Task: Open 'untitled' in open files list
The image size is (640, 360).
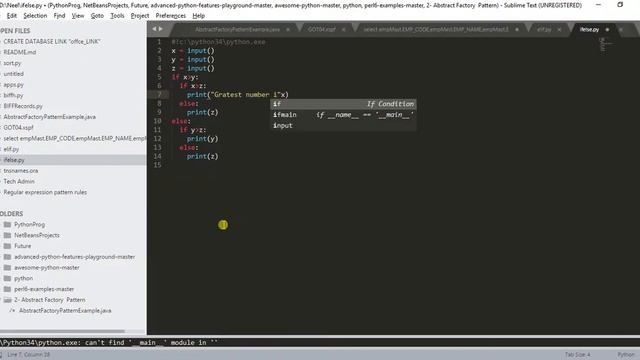Action: pos(13,74)
